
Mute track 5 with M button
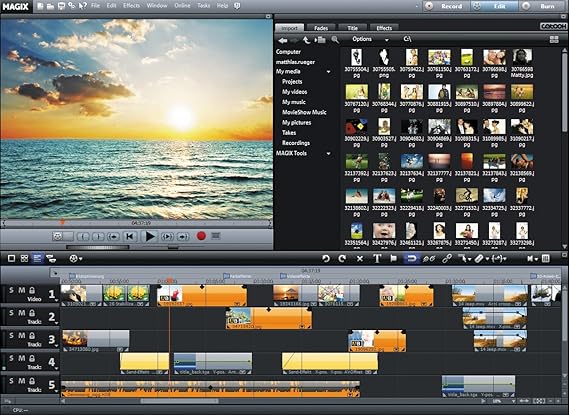click(x=22, y=381)
